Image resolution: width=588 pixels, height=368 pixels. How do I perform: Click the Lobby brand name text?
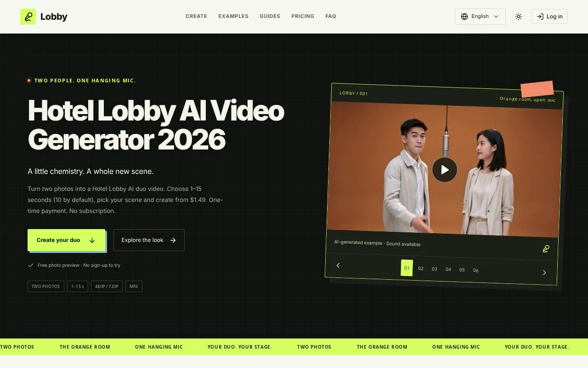click(x=54, y=17)
